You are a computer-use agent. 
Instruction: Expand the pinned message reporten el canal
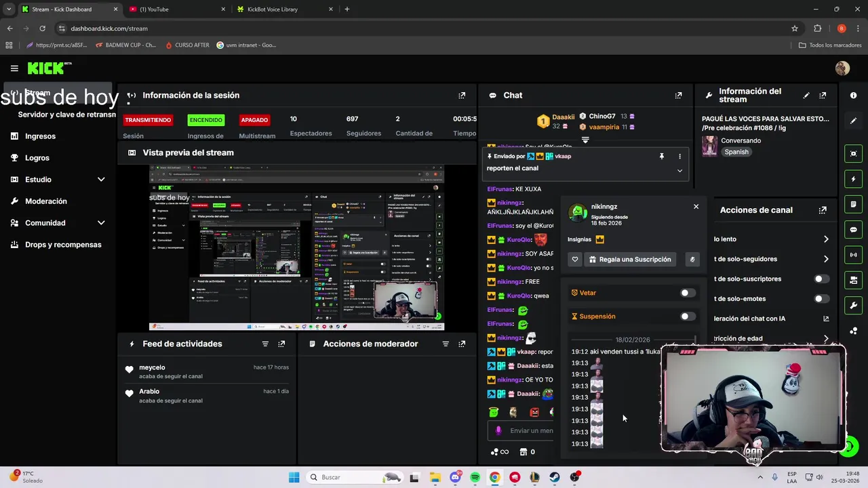pos(679,171)
